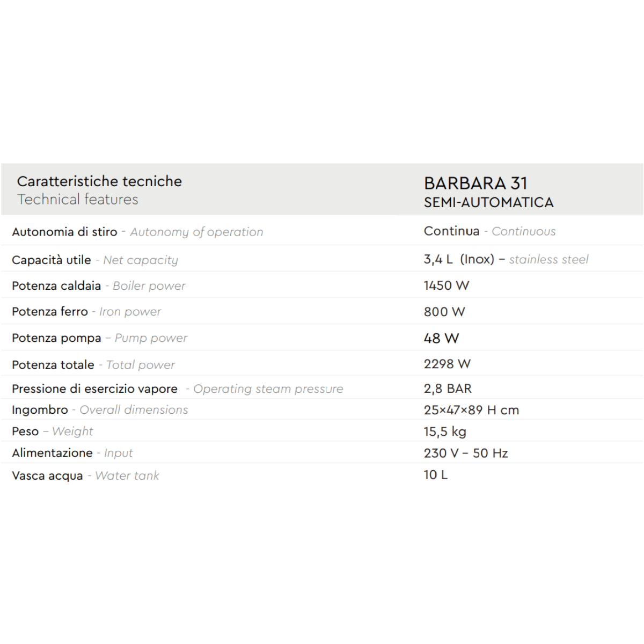The height and width of the screenshot is (644, 644).
Task: Click the '230 V – 50 Hz' input value
Action: [x=465, y=453]
